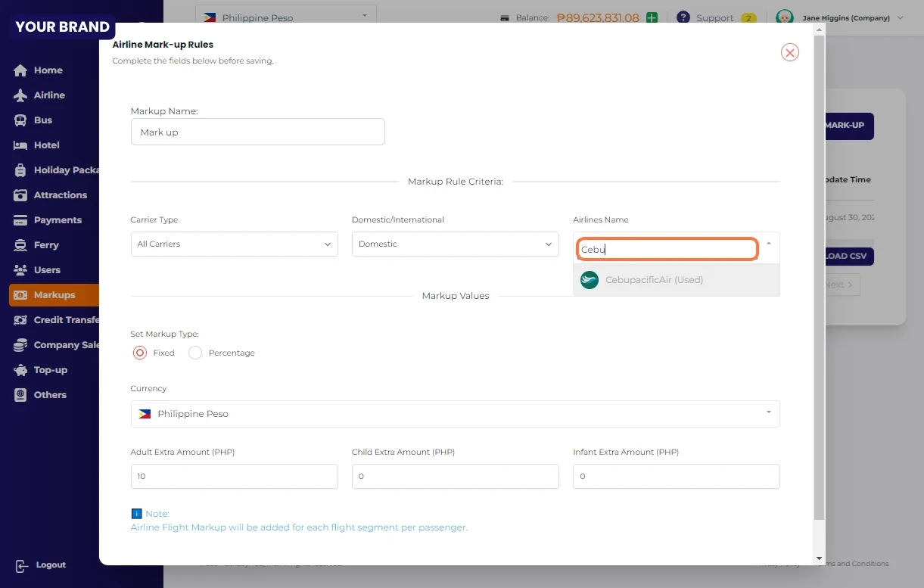Click the Bus icon in sidebar
924x588 pixels.
[20, 120]
